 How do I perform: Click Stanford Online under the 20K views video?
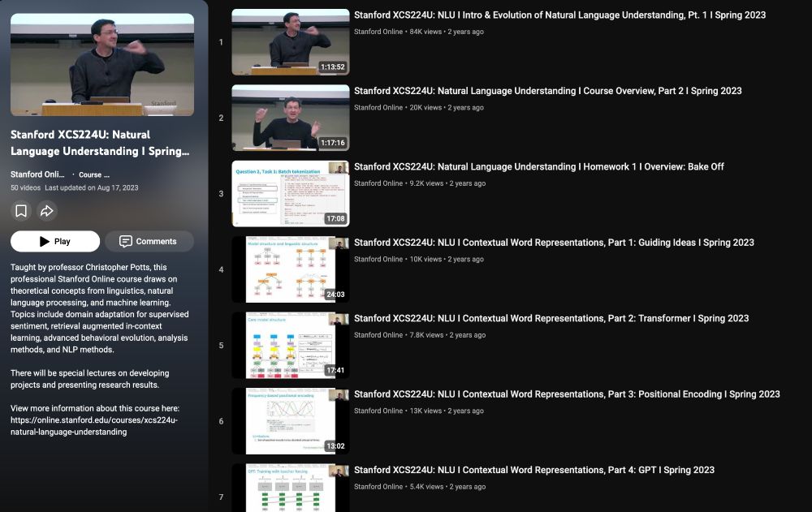point(378,108)
